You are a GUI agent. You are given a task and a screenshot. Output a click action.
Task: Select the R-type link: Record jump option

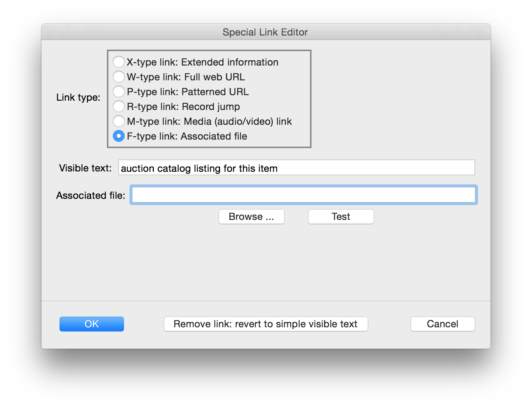(x=118, y=106)
